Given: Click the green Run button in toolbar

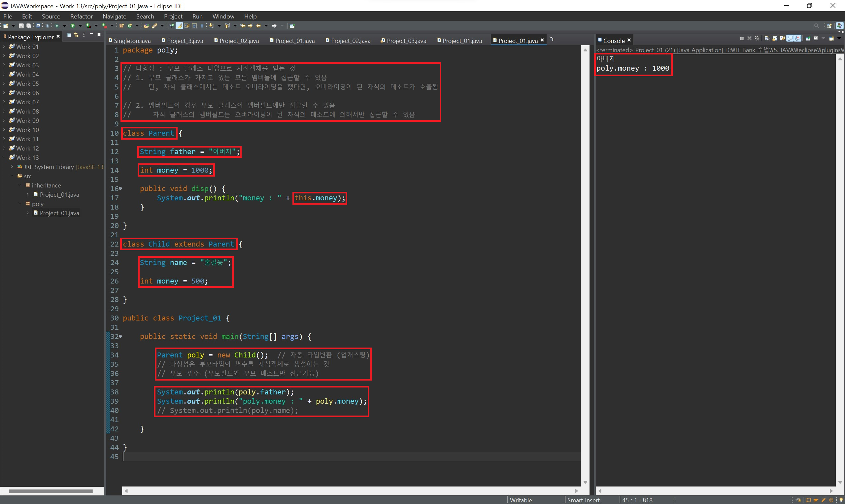Looking at the screenshot, I should coord(72,26).
